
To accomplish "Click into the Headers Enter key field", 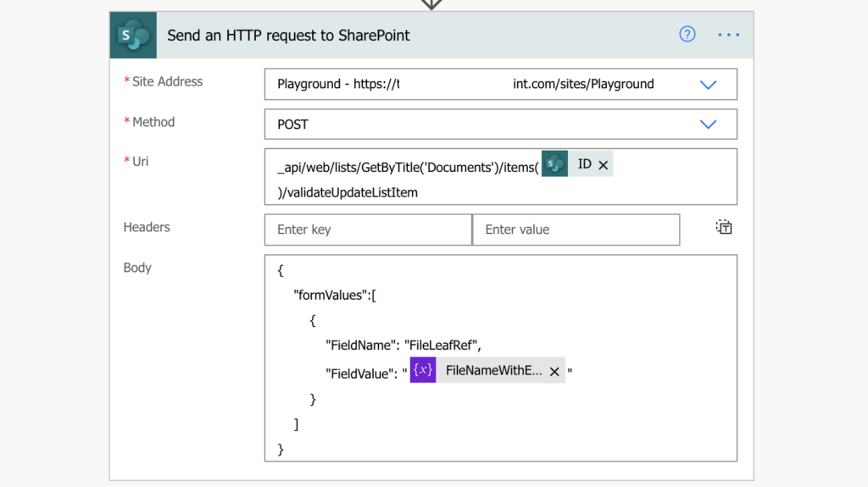I will pos(368,230).
